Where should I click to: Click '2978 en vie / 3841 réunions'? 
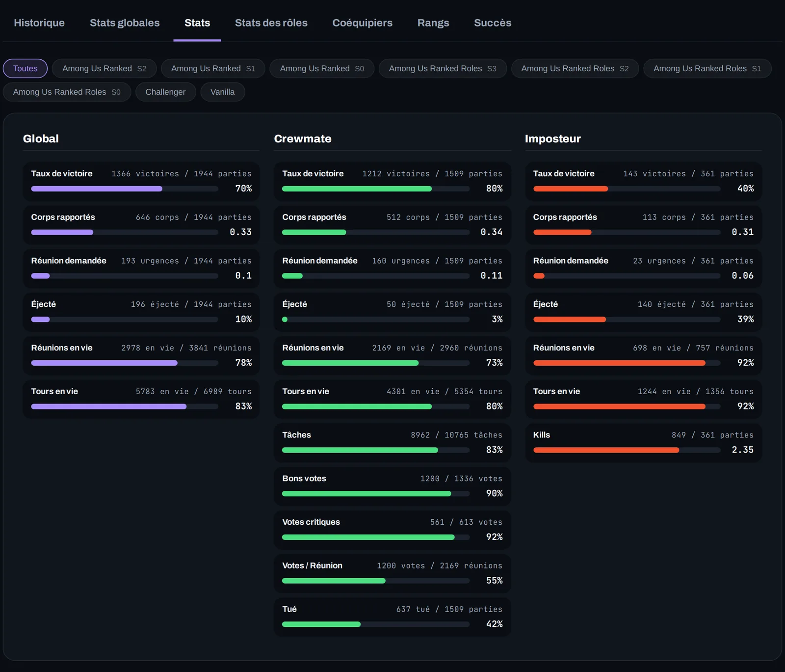[186, 348]
